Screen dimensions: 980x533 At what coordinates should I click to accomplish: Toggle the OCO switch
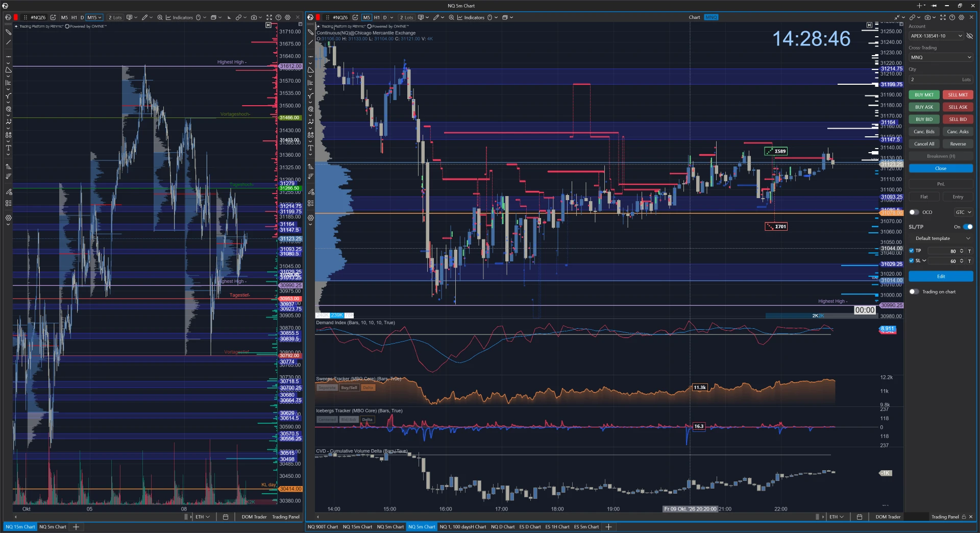pyautogui.click(x=914, y=212)
